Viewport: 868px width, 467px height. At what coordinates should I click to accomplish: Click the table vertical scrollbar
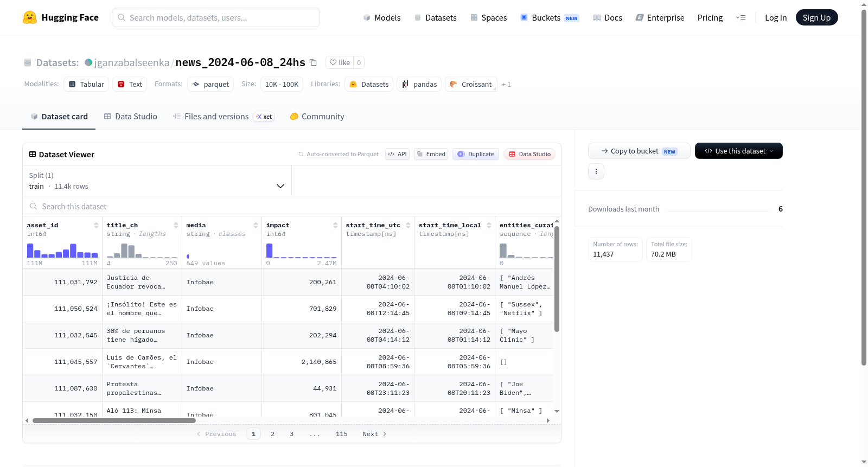coord(557,279)
